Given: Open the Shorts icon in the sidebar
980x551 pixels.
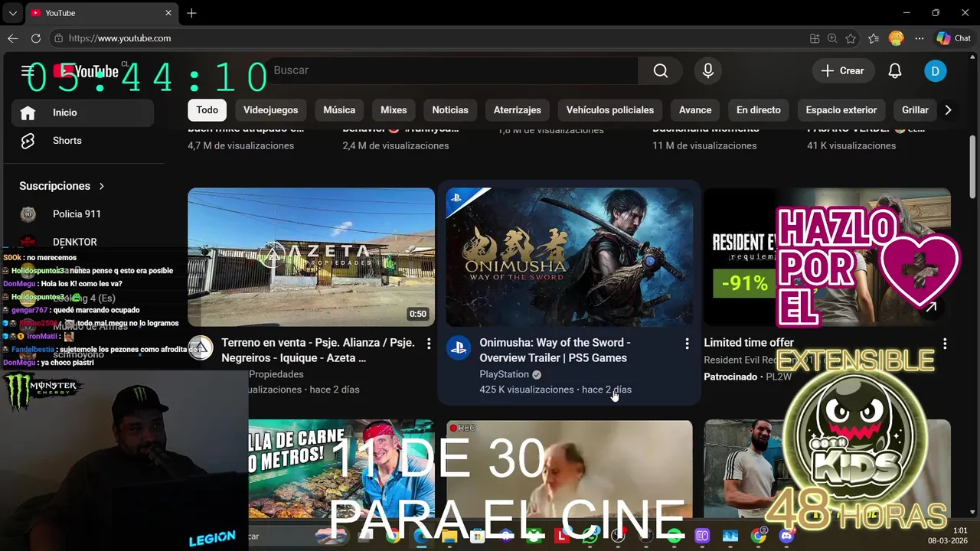Looking at the screenshot, I should coord(28,141).
